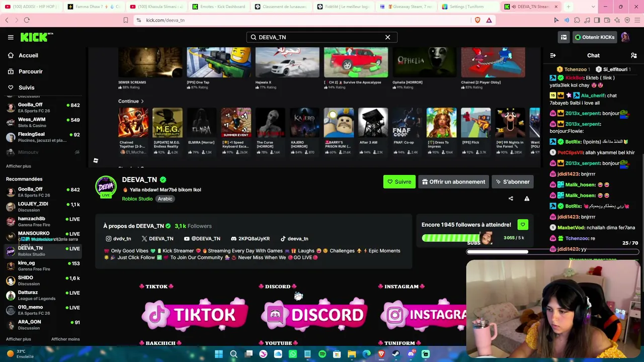Switch to the Giveaway Steam tab
644x362 pixels.
pos(406,7)
